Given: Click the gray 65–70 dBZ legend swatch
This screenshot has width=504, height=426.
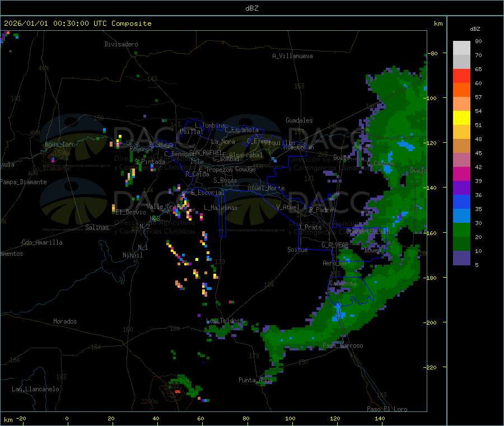Looking at the screenshot, I should (x=461, y=62).
